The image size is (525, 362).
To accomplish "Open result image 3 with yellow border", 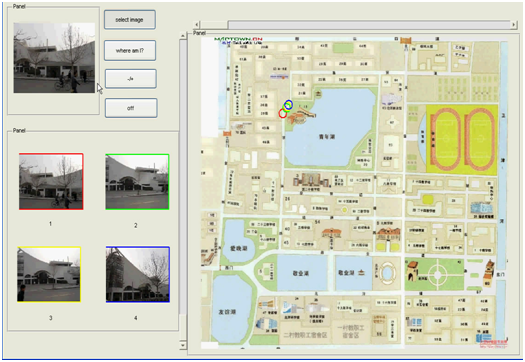I will (49, 274).
